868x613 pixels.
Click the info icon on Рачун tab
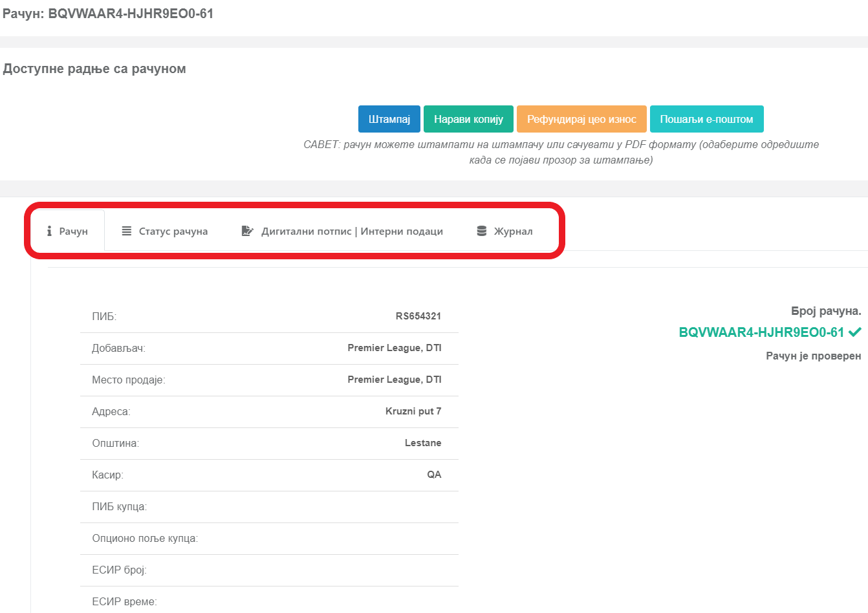(49, 231)
